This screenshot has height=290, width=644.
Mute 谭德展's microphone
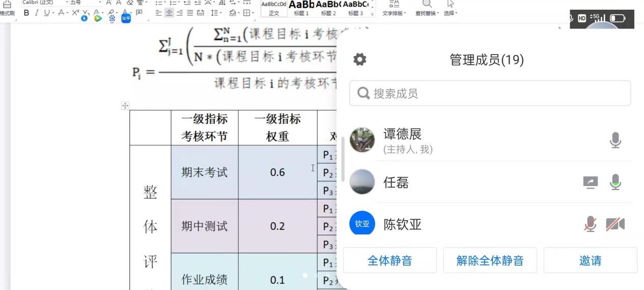615,140
